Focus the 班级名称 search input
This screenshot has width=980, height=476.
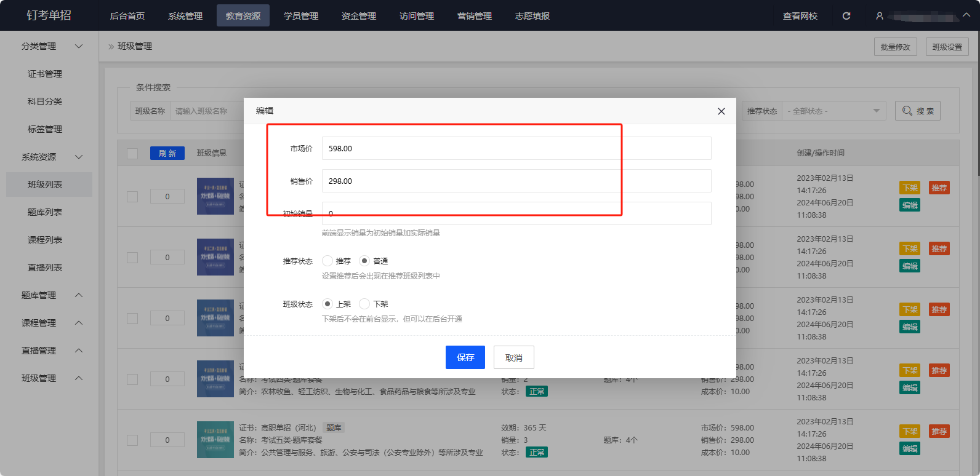coord(207,111)
